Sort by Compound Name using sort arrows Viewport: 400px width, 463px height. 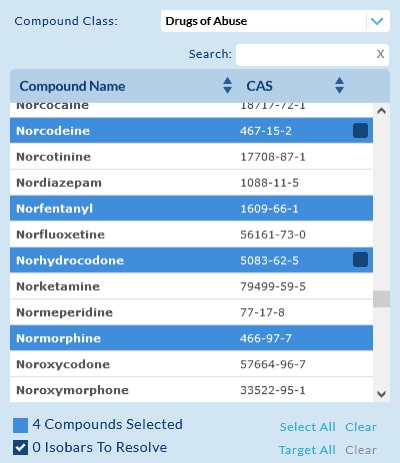(x=227, y=85)
